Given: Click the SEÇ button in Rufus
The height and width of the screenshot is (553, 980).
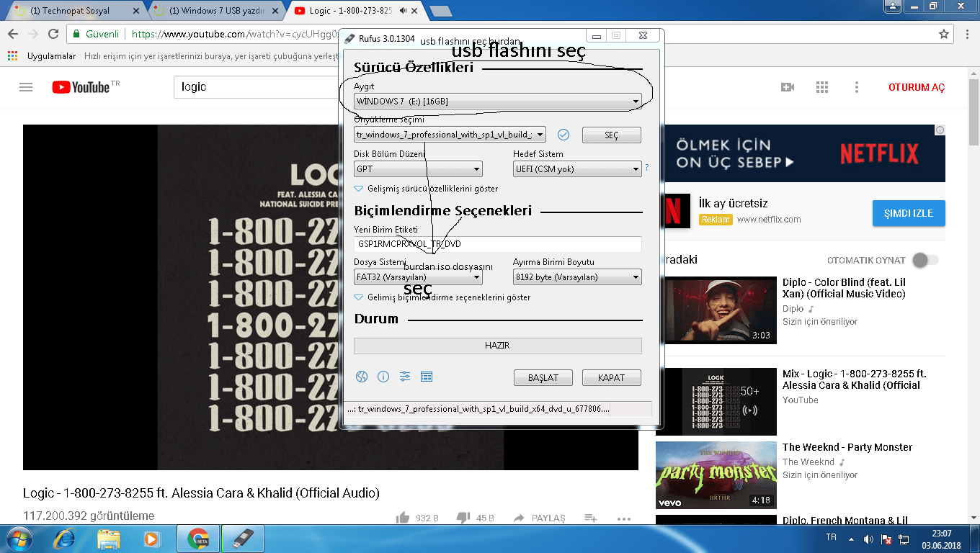Looking at the screenshot, I should pos(612,135).
